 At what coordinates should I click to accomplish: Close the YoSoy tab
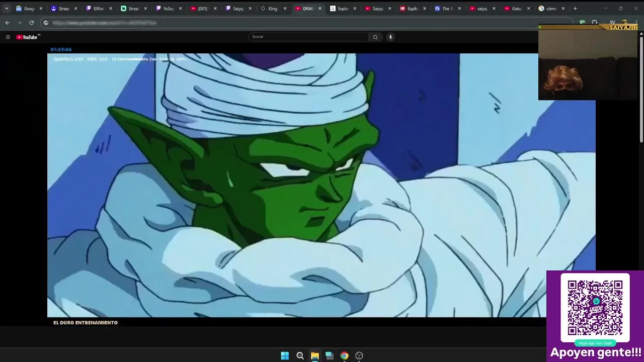180,9
